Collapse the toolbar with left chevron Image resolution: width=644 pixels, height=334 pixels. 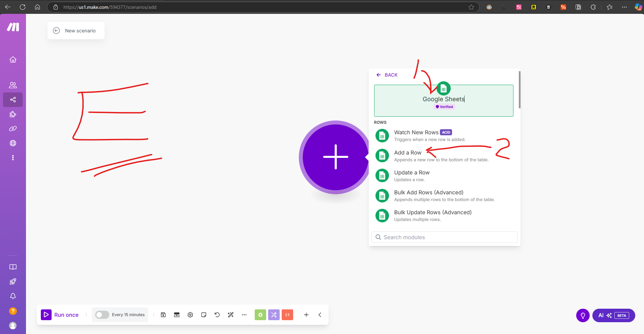coord(320,315)
